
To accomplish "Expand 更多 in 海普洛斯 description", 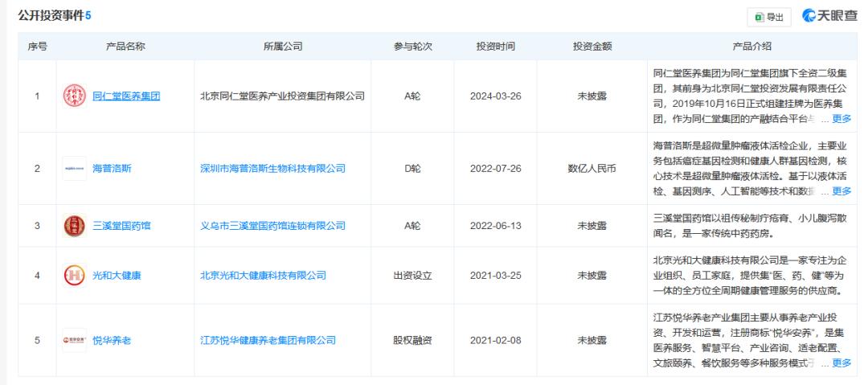I will tap(841, 191).
